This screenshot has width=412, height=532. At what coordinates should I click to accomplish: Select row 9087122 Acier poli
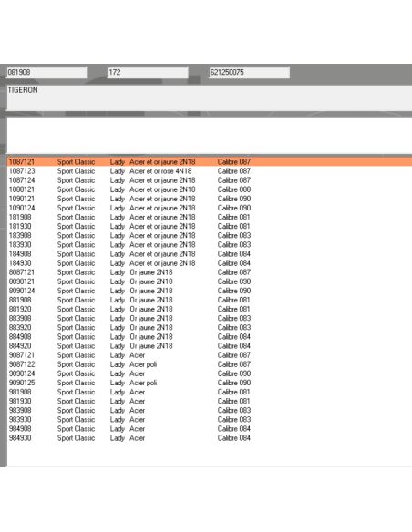[210, 364]
